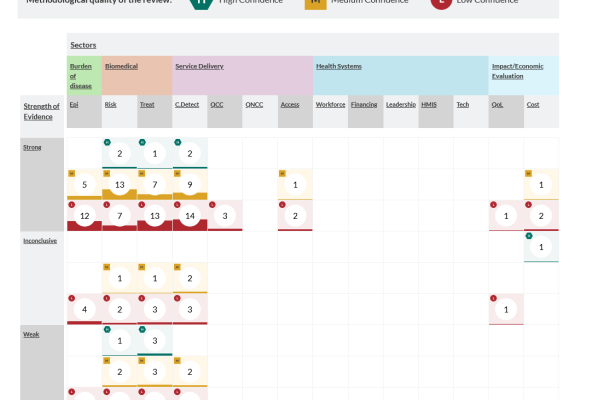Open Strong high-confidence C.Detect cell showing 2

click(x=190, y=153)
